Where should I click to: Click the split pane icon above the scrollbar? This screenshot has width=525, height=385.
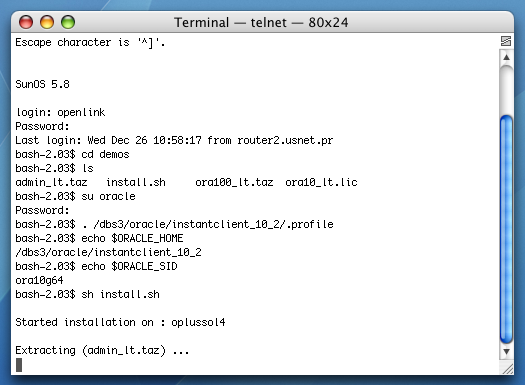point(506,41)
